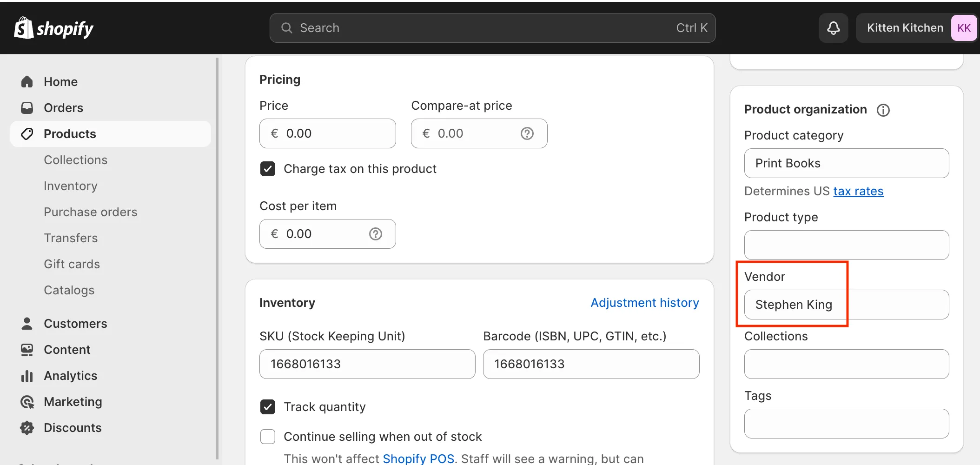Image resolution: width=980 pixels, height=465 pixels.
Task: Open the Product type field
Action: click(x=846, y=245)
